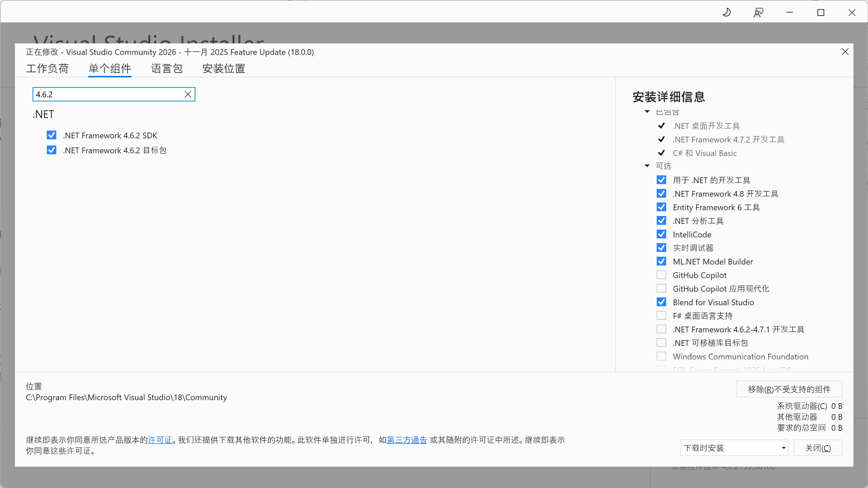Toggle the dark theme icon in title bar

727,12
